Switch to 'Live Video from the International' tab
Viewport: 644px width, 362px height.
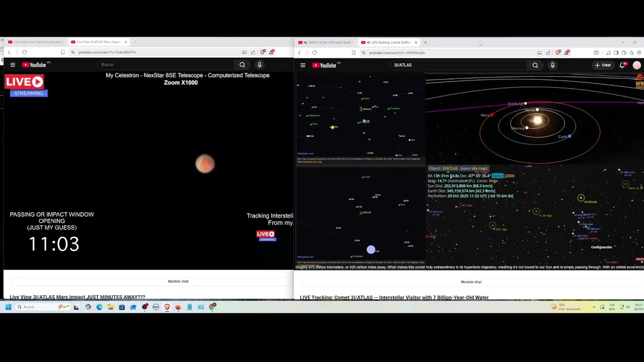click(x=36, y=42)
